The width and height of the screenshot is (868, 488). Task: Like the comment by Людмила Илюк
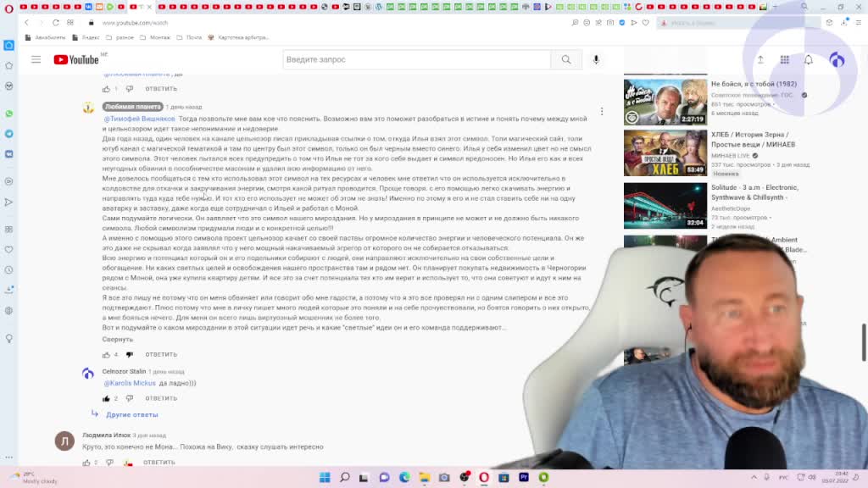coord(86,463)
